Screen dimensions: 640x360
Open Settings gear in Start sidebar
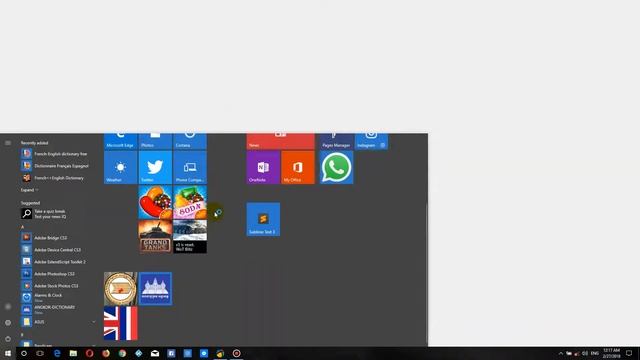(x=8, y=322)
